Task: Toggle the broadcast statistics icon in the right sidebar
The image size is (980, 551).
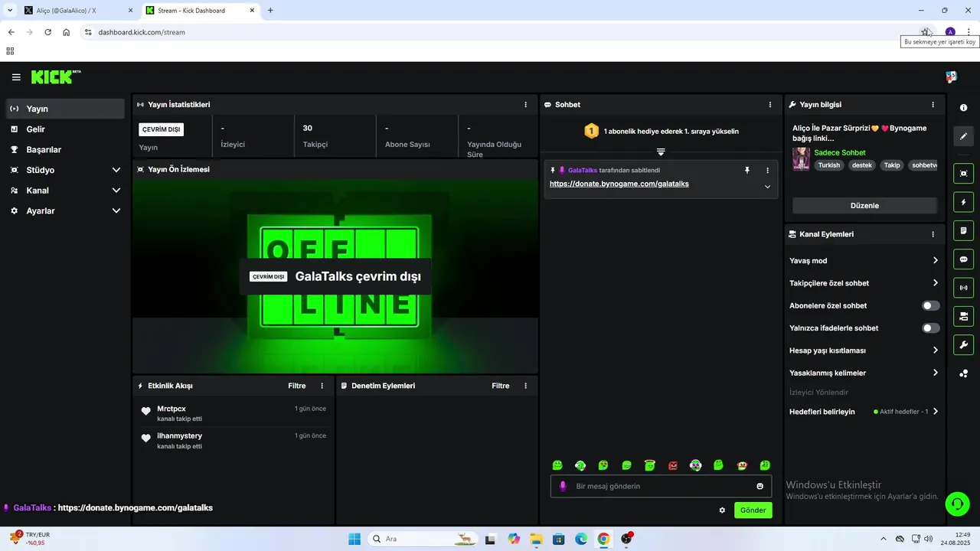Action: (x=963, y=288)
